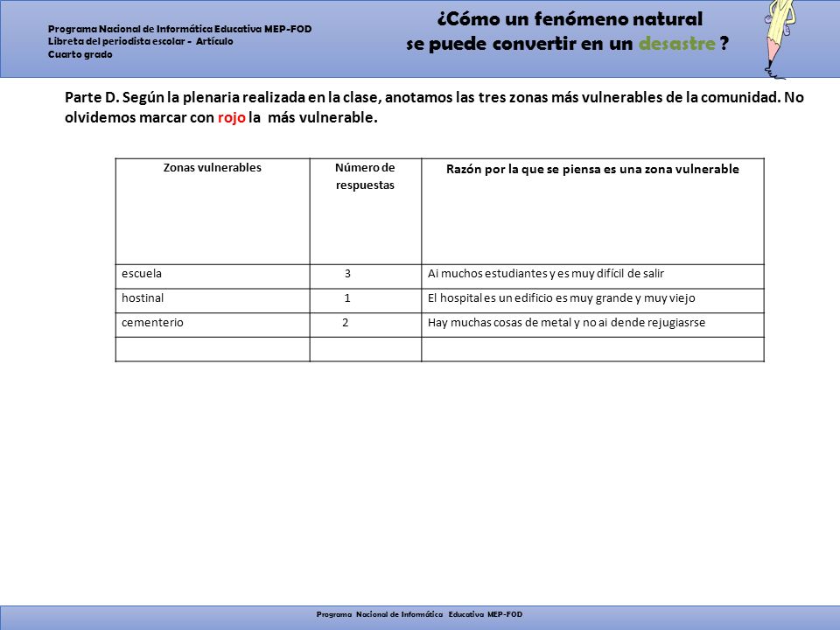This screenshot has width=840, height=630.
Task: Click 'Cuarto grado' header text
Action: tap(80, 54)
